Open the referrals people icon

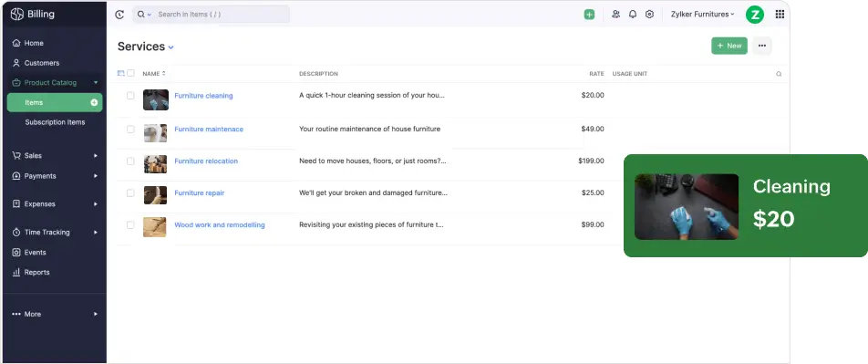click(x=615, y=15)
